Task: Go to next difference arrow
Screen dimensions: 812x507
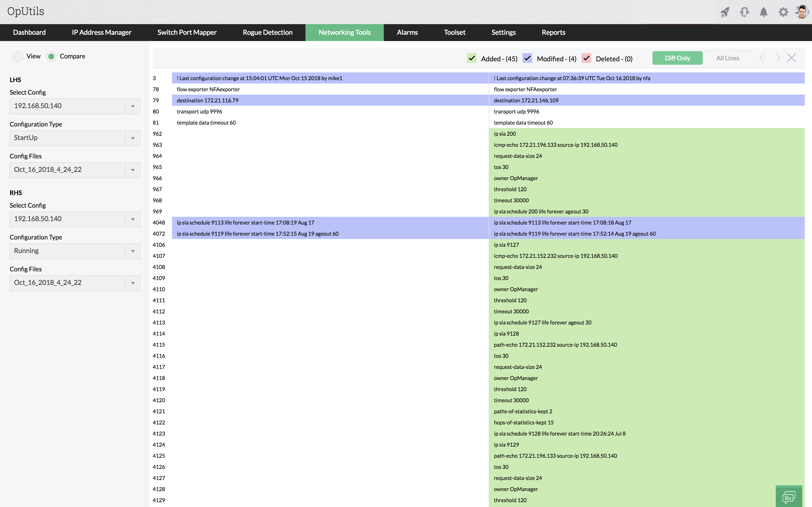Action: click(777, 58)
